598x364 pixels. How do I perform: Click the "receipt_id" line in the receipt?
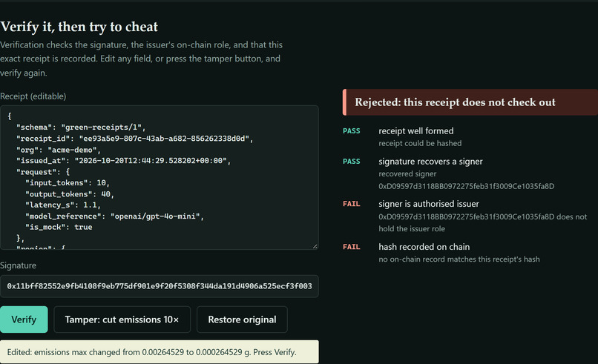click(134, 139)
